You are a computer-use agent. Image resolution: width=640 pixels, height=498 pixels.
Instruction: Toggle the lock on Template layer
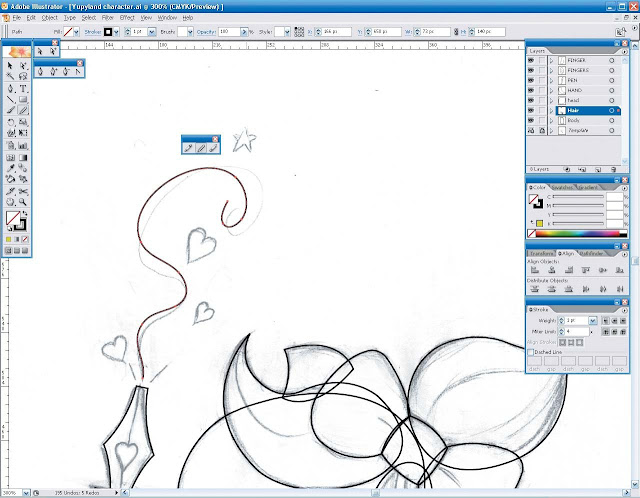point(542,131)
